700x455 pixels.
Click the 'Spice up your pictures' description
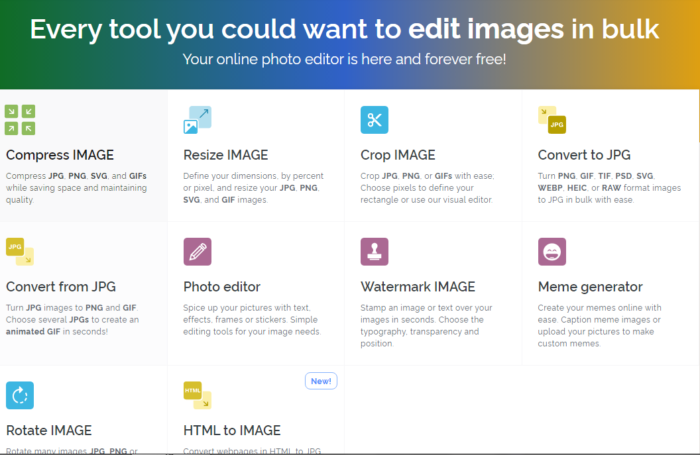252,320
